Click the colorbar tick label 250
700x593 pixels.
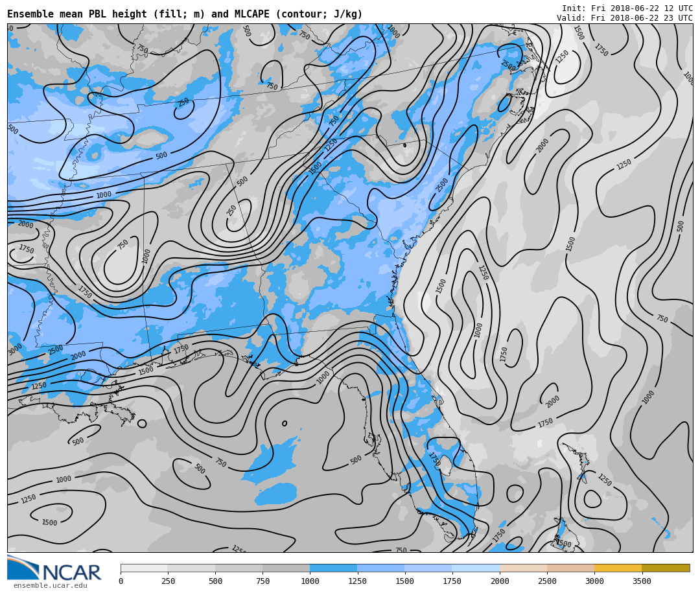[x=168, y=581]
